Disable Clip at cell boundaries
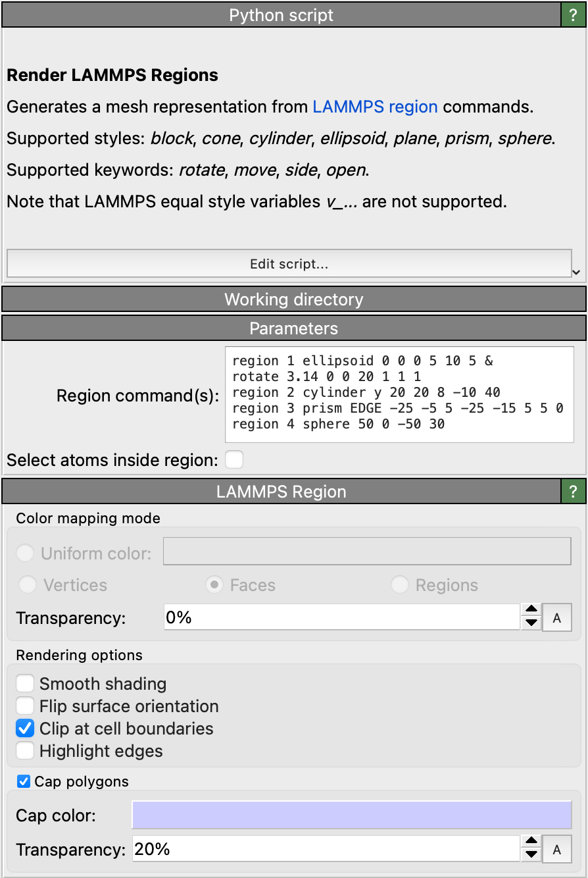 coord(24,728)
